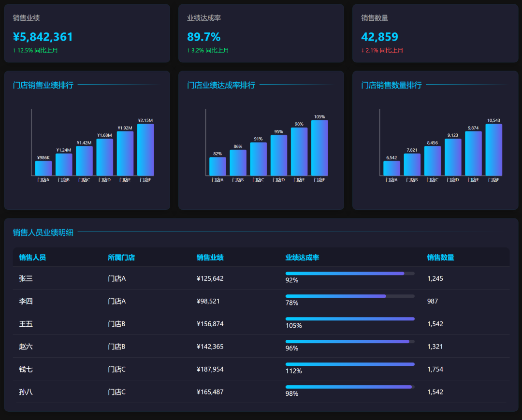Image resolution: width=522 pixels, height=420 pixels.
Task: Click the 销售业绩 total ¥5,842,361
Action: coord(43,37)
